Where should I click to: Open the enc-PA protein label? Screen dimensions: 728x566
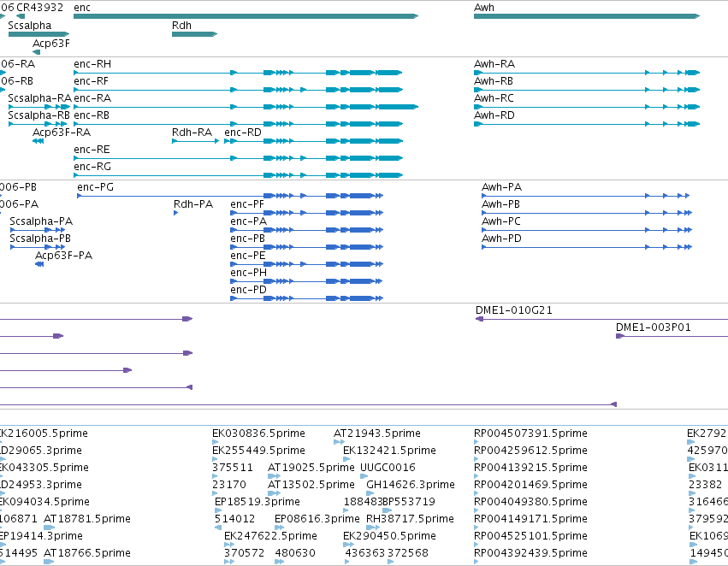click(248, 221)
